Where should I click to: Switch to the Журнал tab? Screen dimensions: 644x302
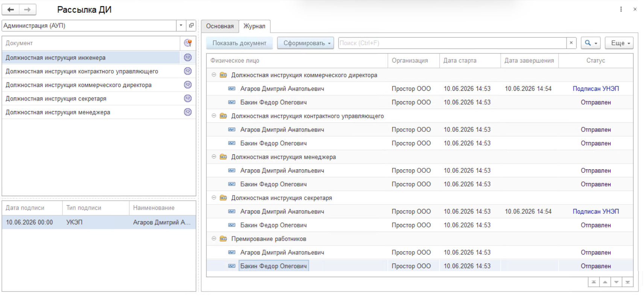pyautogui.click(x=254, y=26)
